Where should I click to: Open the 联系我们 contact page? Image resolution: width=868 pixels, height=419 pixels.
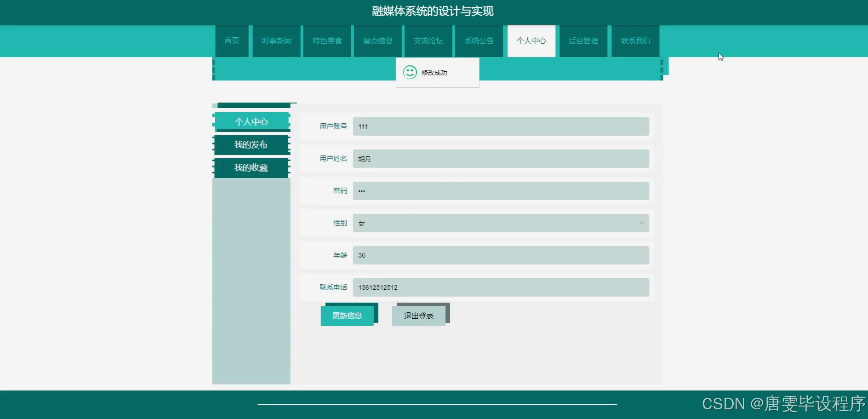[x=635, y=40]
